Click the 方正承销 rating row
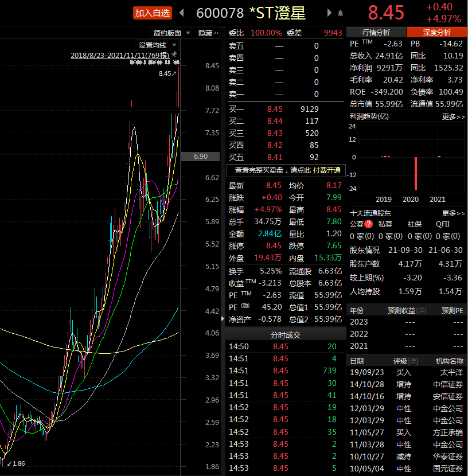 tap(407, 432)
